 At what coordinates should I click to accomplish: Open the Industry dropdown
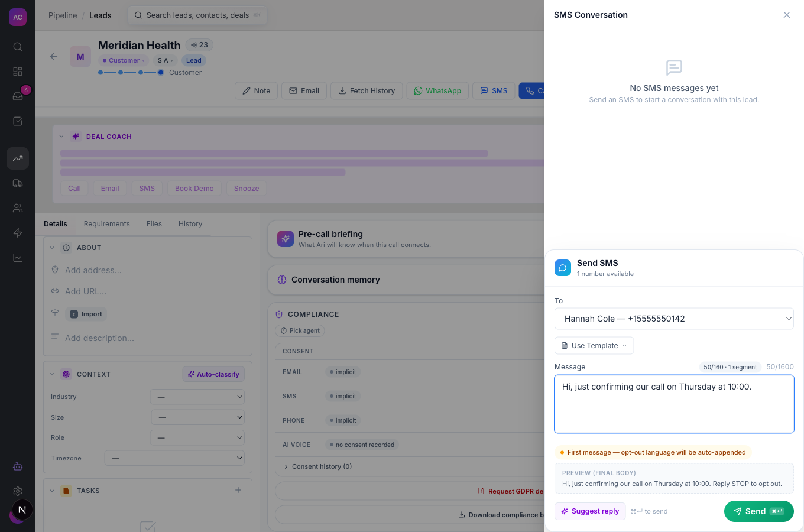coord(197,397)
